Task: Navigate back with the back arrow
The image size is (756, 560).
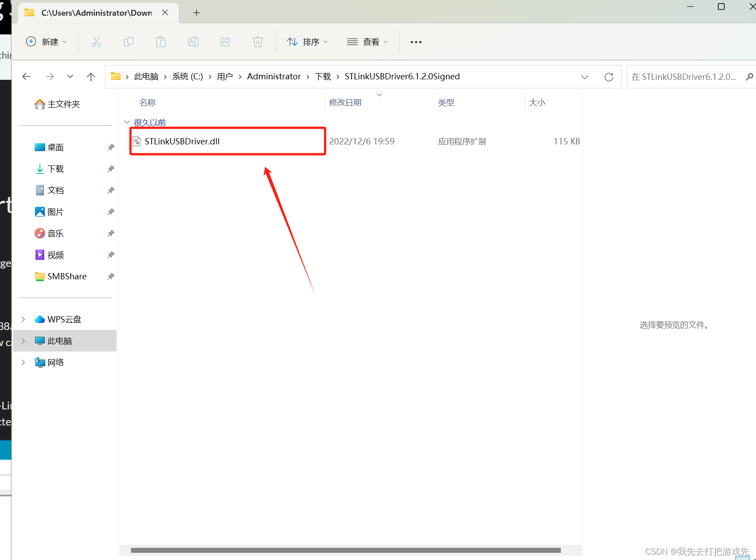Action: (26, 76)
